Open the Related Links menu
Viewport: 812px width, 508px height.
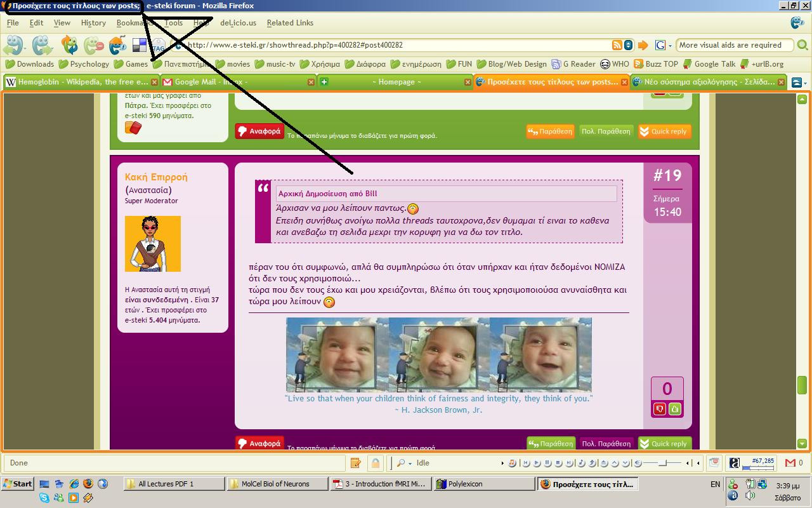(x=290, y=23)
